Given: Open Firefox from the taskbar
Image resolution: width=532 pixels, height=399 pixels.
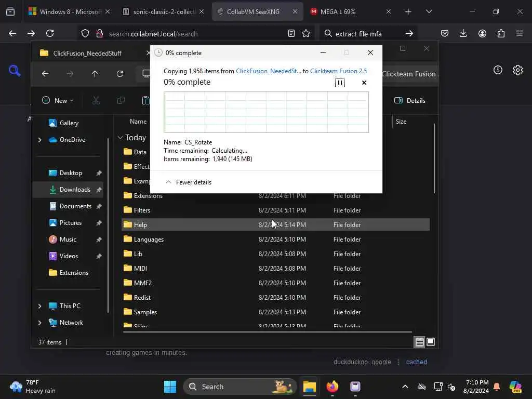Looking at the screenshot, I should click(332, 387).
